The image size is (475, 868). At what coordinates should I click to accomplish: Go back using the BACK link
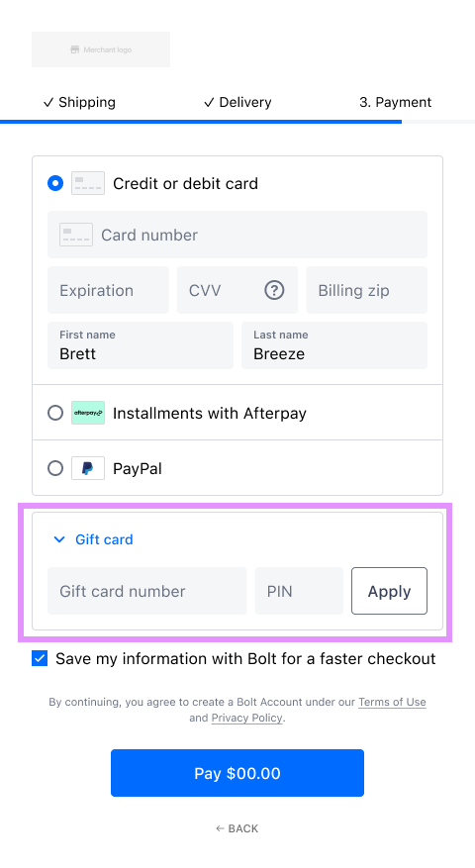click(237, 828)
